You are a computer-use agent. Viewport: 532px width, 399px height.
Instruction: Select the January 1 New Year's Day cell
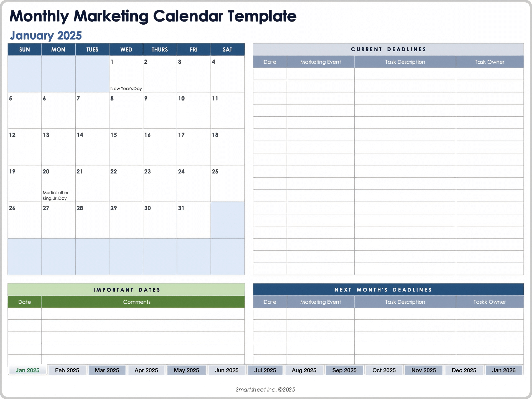126,74
